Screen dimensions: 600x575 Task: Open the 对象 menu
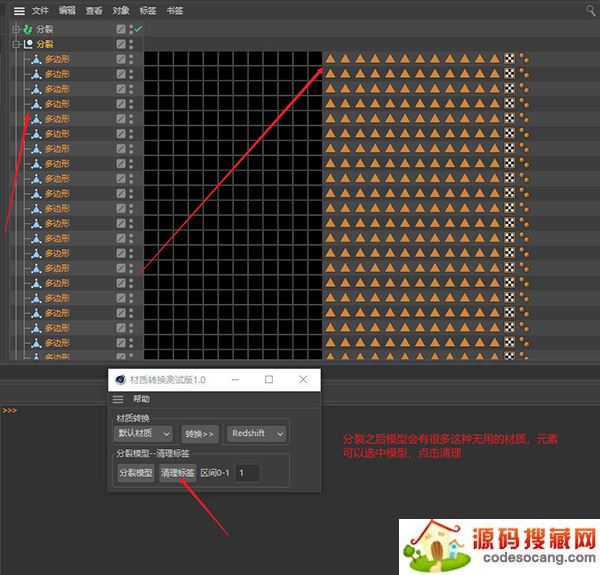tap(121, 11)
